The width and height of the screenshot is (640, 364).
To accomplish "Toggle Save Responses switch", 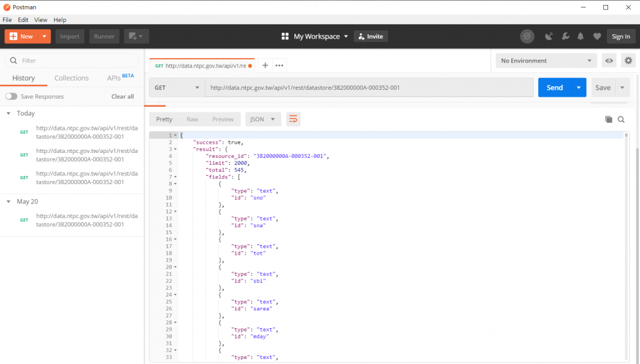I will (x=11, y=96).
